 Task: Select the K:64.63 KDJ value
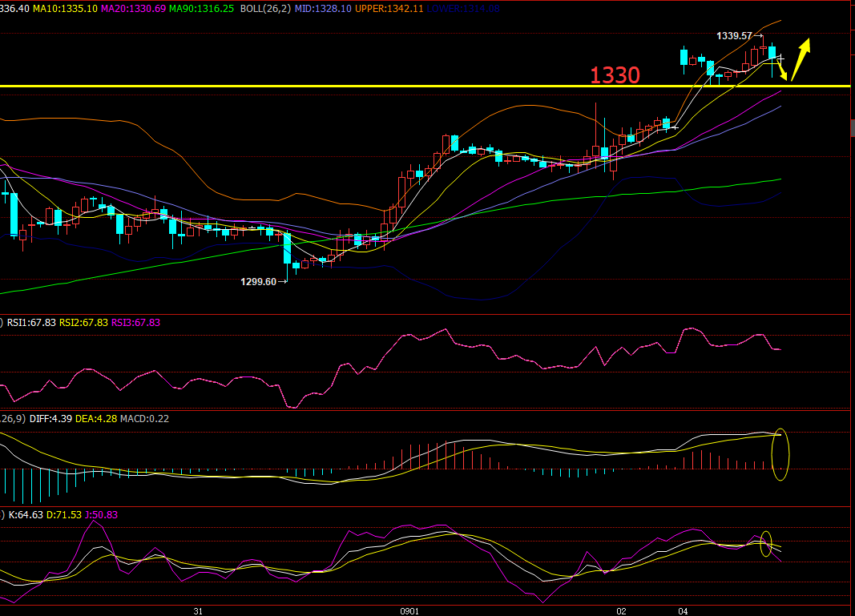pos(26,514)
